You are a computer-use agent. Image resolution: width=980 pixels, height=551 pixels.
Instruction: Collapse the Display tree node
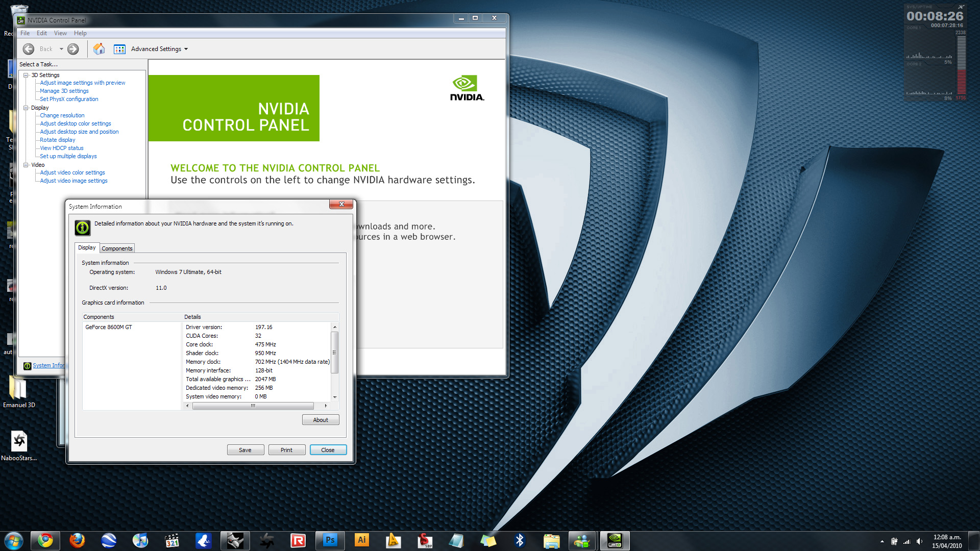[x=26, y=108]
